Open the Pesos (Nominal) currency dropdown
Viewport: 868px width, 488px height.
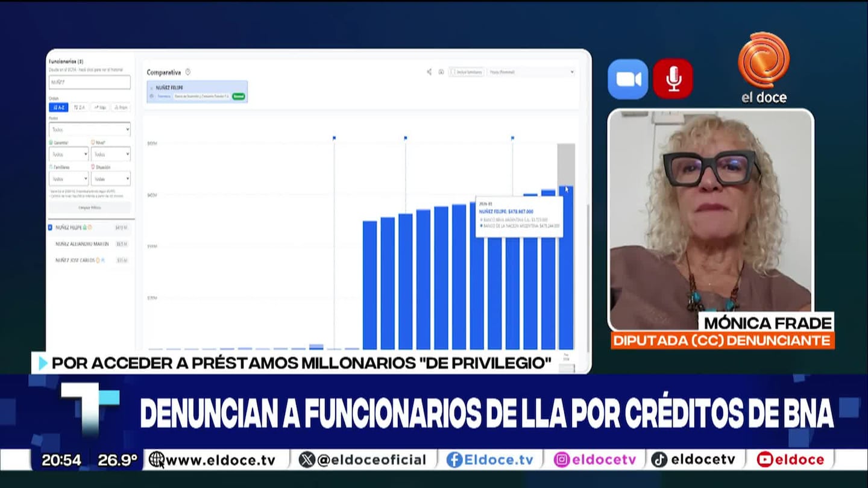click(531, 72)
